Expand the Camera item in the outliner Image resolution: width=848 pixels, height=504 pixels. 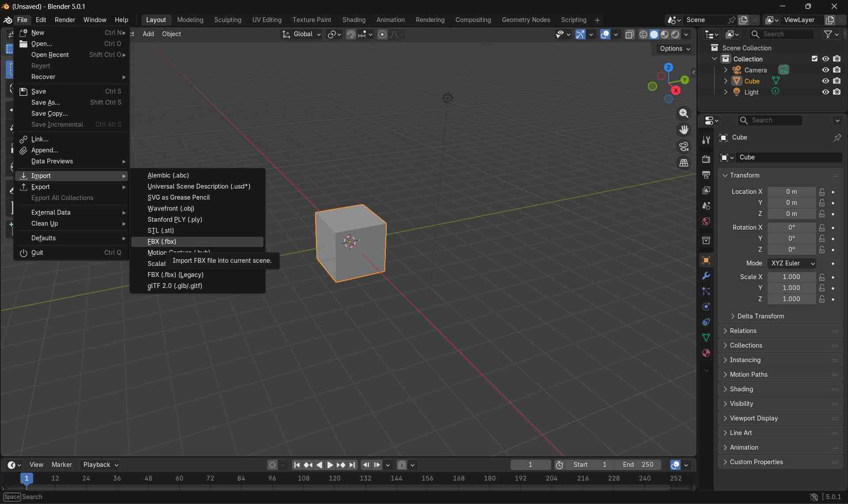pos(726,69)
